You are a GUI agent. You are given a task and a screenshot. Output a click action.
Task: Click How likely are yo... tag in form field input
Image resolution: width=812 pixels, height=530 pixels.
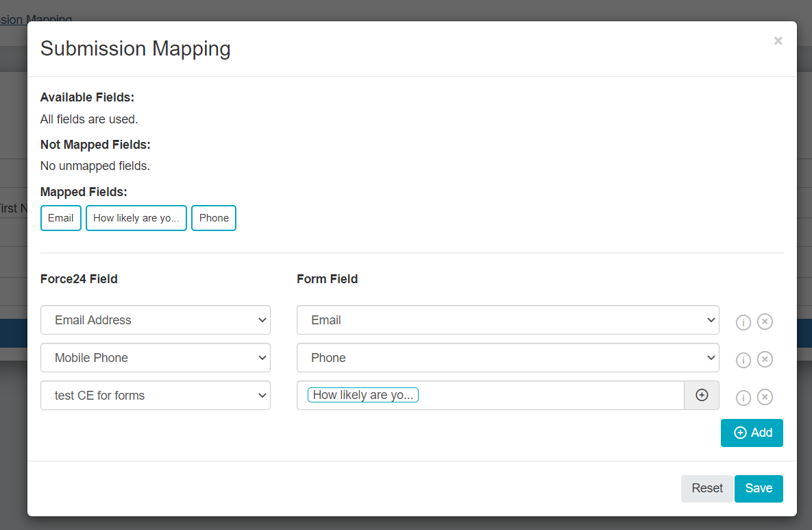[x=363, y=396]
